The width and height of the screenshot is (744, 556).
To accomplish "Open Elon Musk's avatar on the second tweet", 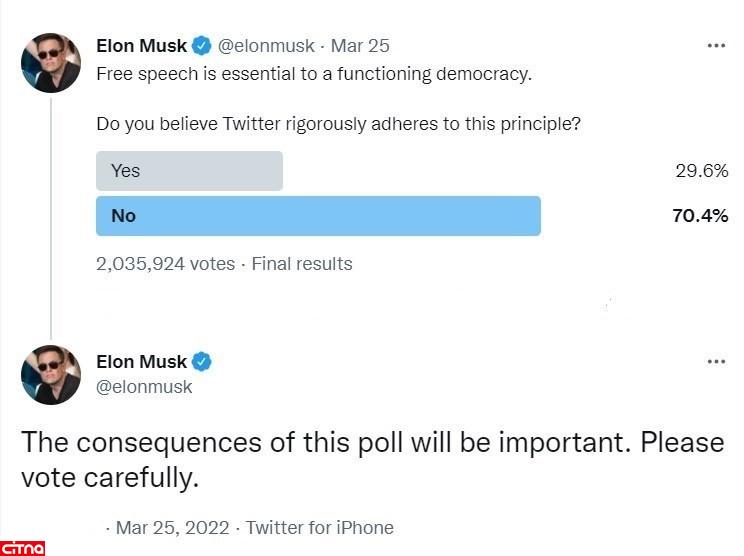I will point(50,374).
